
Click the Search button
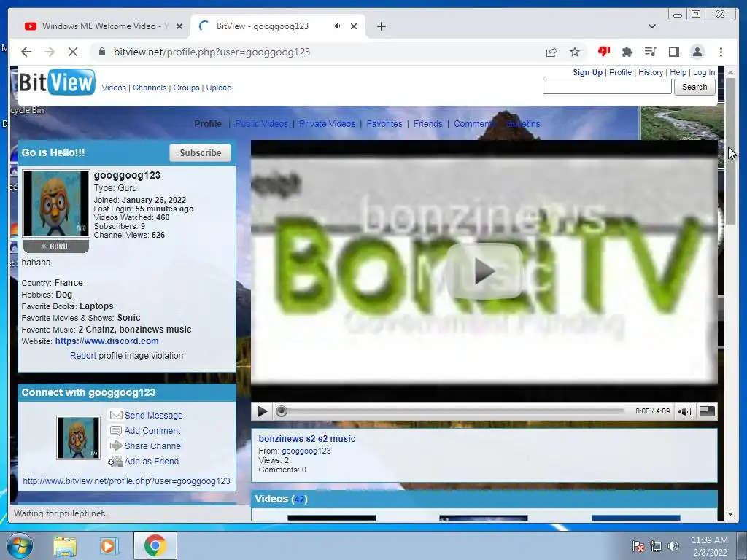(694, 87)
